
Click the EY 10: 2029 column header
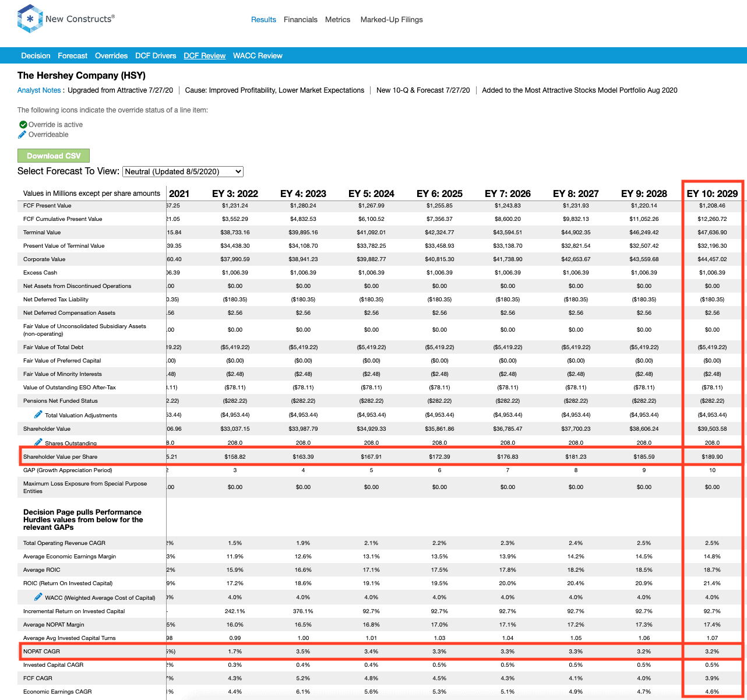pos(712,194)
